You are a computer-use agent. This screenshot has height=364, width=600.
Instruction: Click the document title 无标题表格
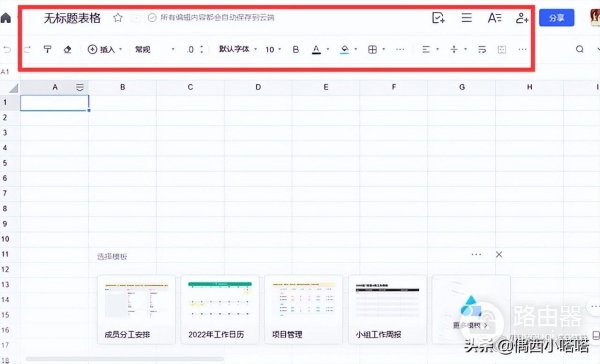pos(72,18)
